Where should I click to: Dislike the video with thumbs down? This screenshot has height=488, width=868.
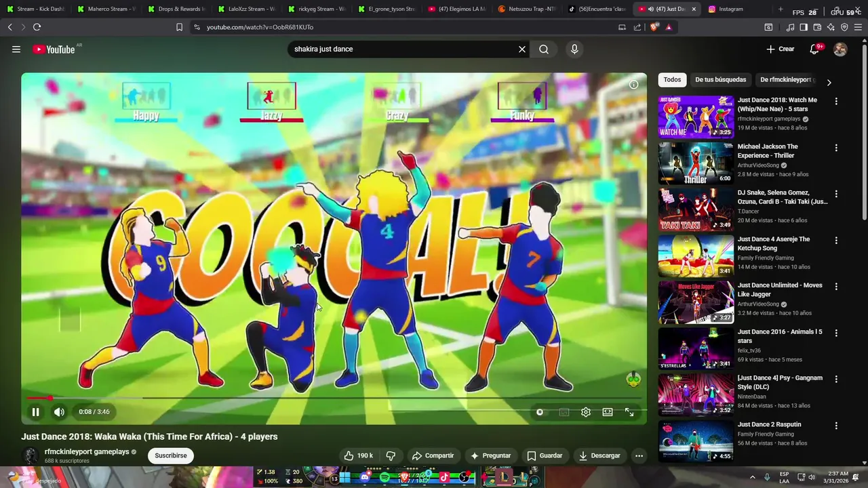pyautogui.click(x=391, y=455)
